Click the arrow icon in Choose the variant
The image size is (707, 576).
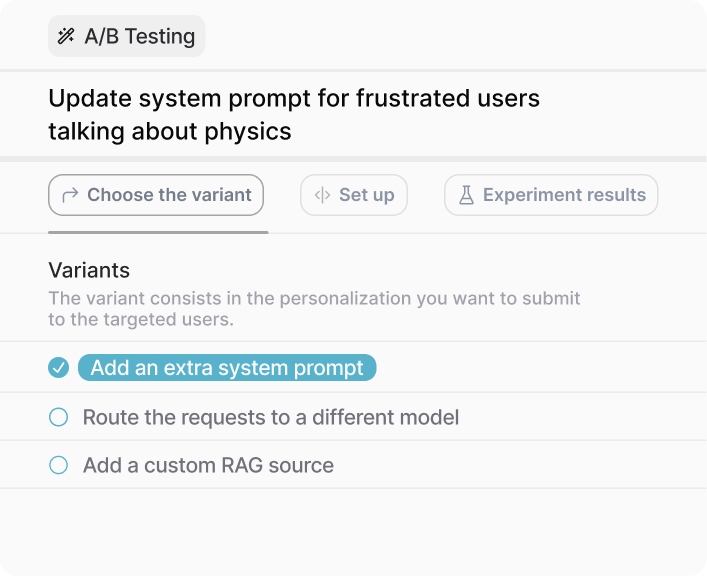[x=70, y=195]
